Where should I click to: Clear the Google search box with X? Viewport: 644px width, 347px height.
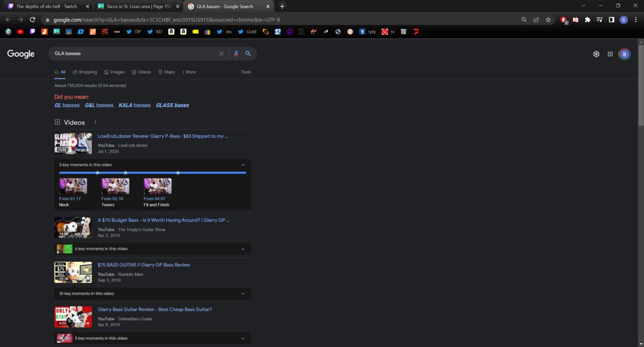pyautogui.click(x=221, y=54)
